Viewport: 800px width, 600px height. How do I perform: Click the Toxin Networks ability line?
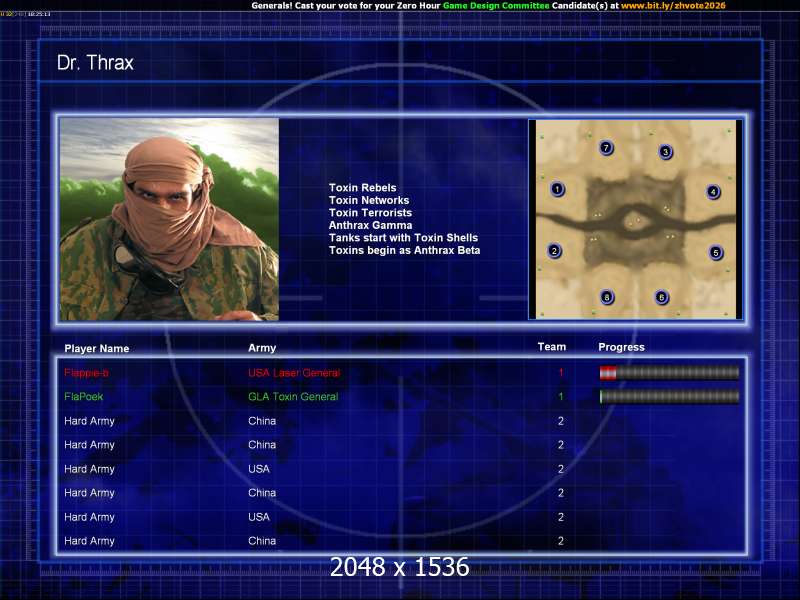(369, 200)
